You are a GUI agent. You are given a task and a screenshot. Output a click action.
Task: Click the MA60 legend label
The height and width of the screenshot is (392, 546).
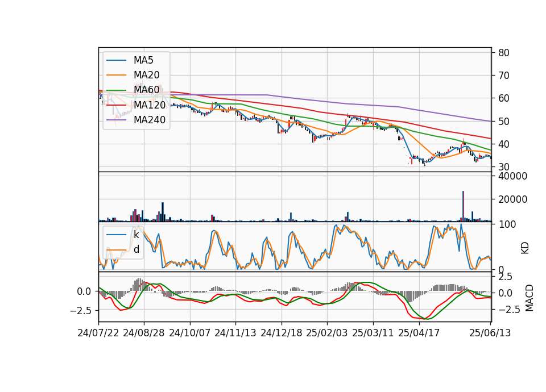click(x=147, y=90)
